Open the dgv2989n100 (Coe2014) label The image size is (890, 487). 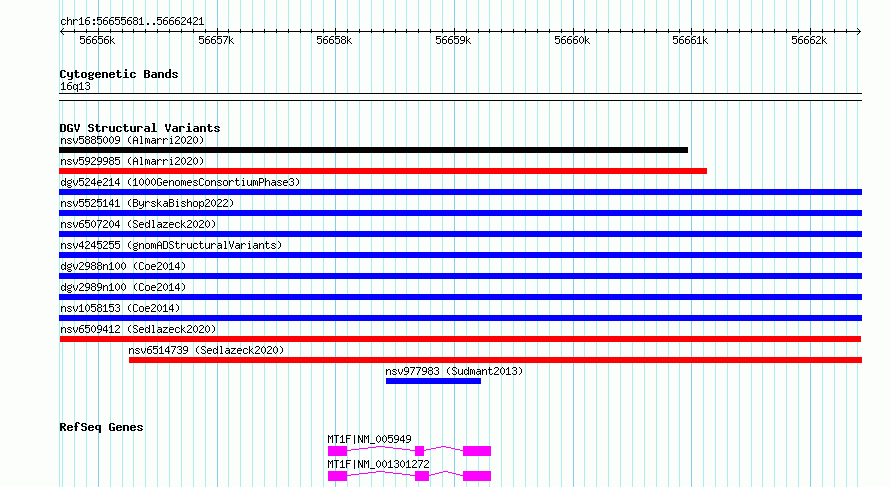123,287
